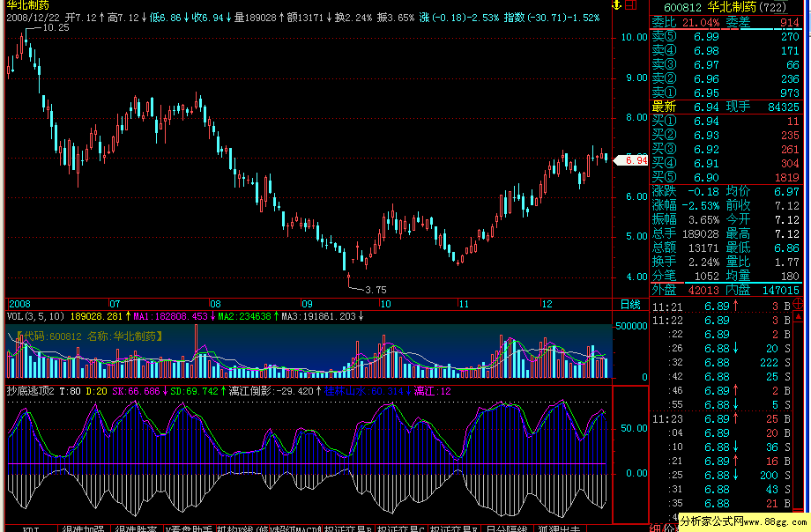
Task: Click the 涨幅 -2.53% value
Action: [x=700, y=205]
